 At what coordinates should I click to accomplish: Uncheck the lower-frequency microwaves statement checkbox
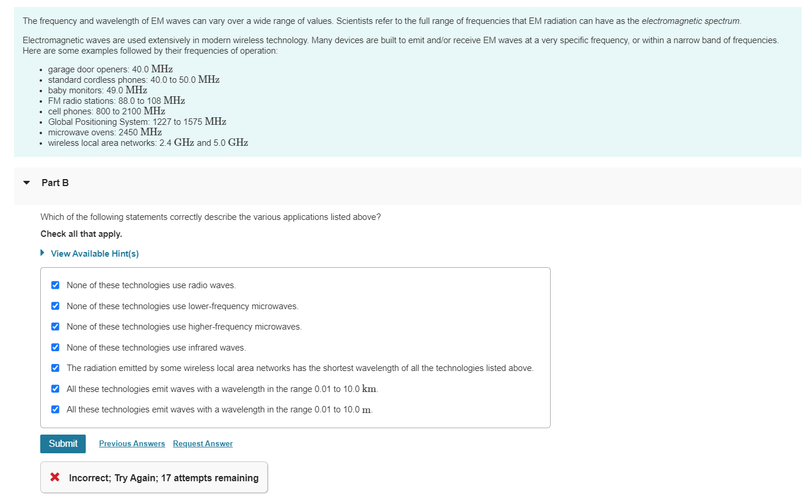55,306
